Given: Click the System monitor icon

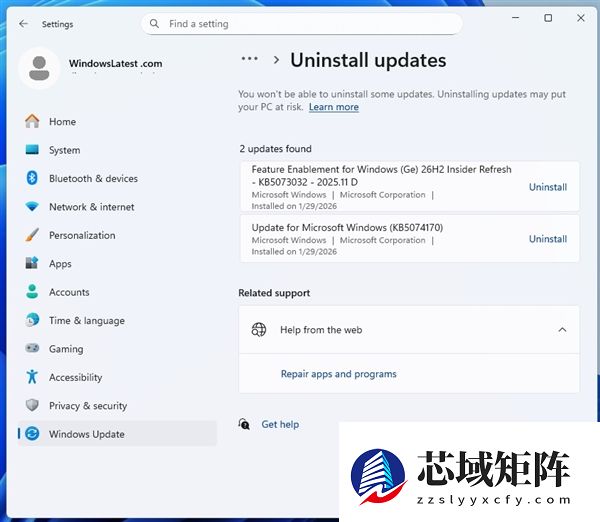Looking at the screenshot, I should (x=32, y=150).
